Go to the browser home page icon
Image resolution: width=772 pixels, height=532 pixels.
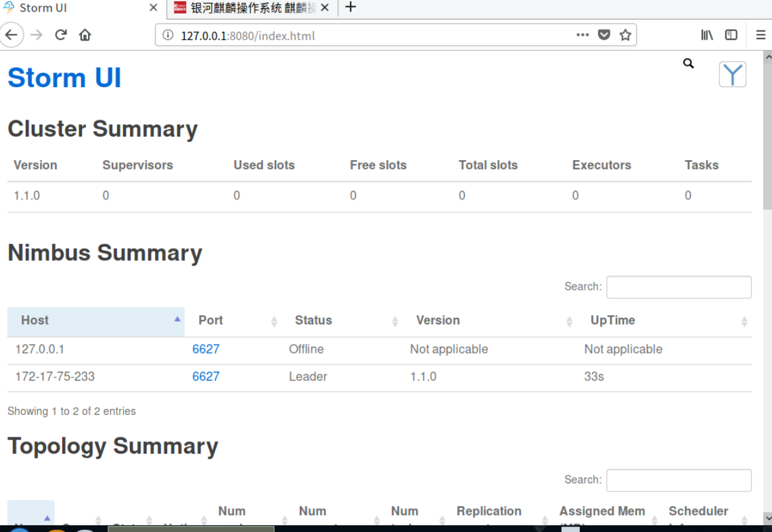(x=85, y=35)
